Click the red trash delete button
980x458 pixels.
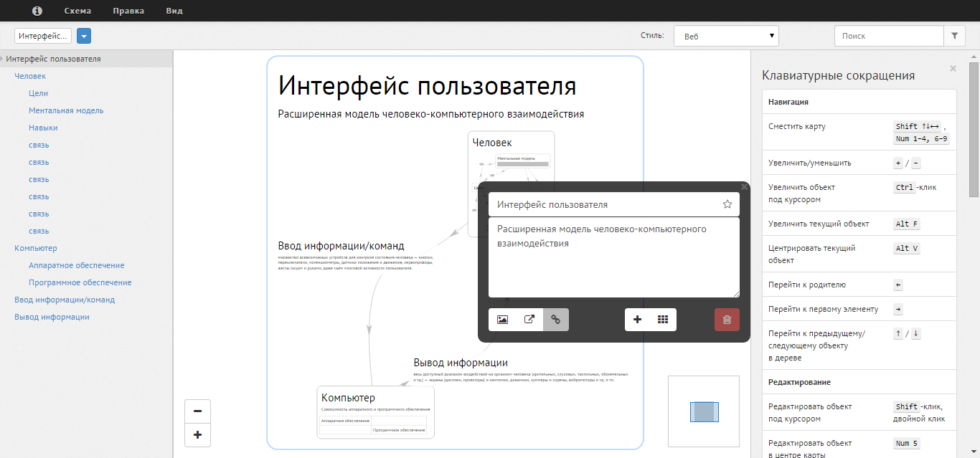click(x=727, y=320)
